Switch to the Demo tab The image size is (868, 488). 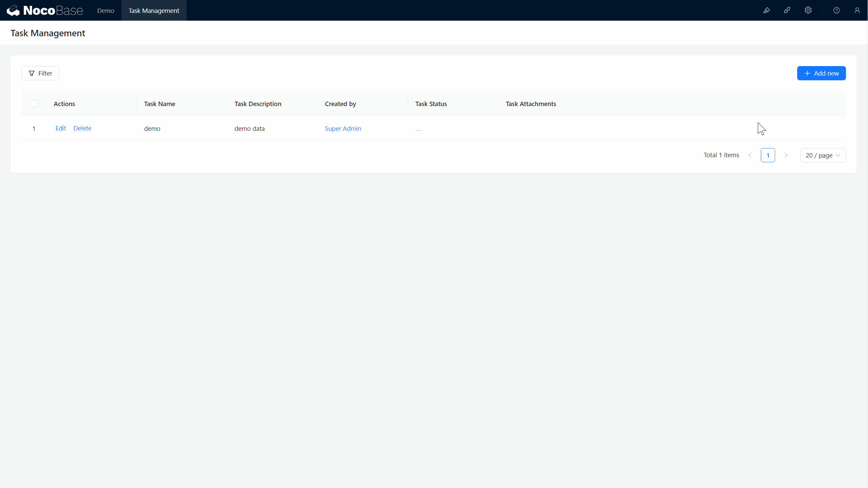tap(105, 10)
